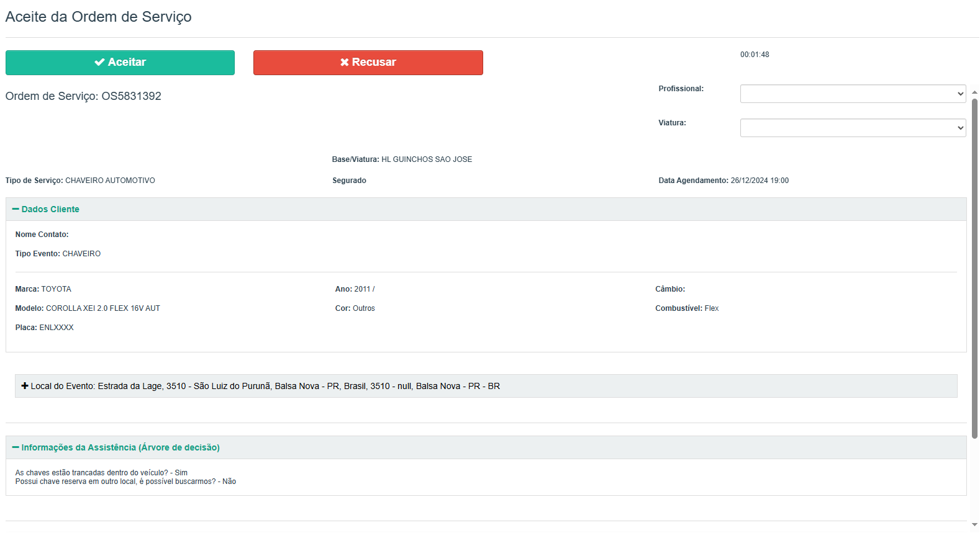Image resolution: width=980 pixels, height=533 pixels.
Task: Open the Profissional dropdown
Action: tap(853, 94)
